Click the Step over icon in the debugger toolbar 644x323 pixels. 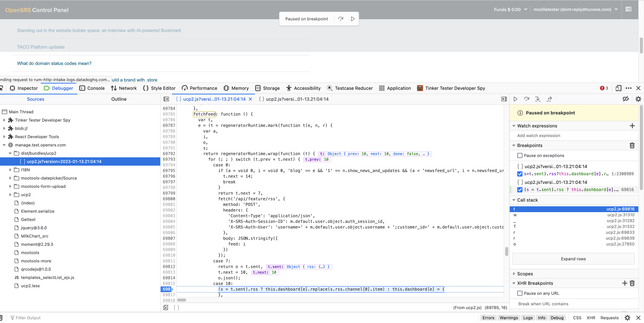pos(527,99)
